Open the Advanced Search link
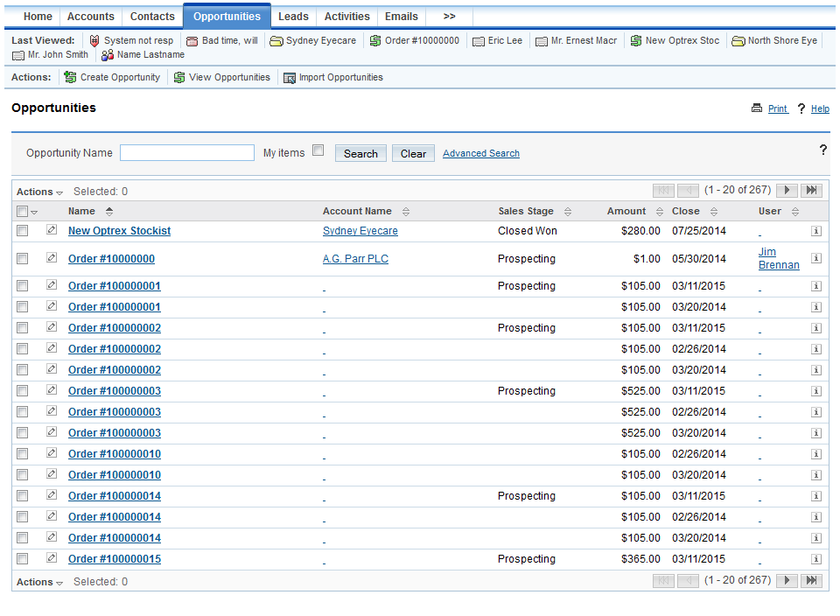The height and width of the screenshot is (616, 840). click(481, 153)
